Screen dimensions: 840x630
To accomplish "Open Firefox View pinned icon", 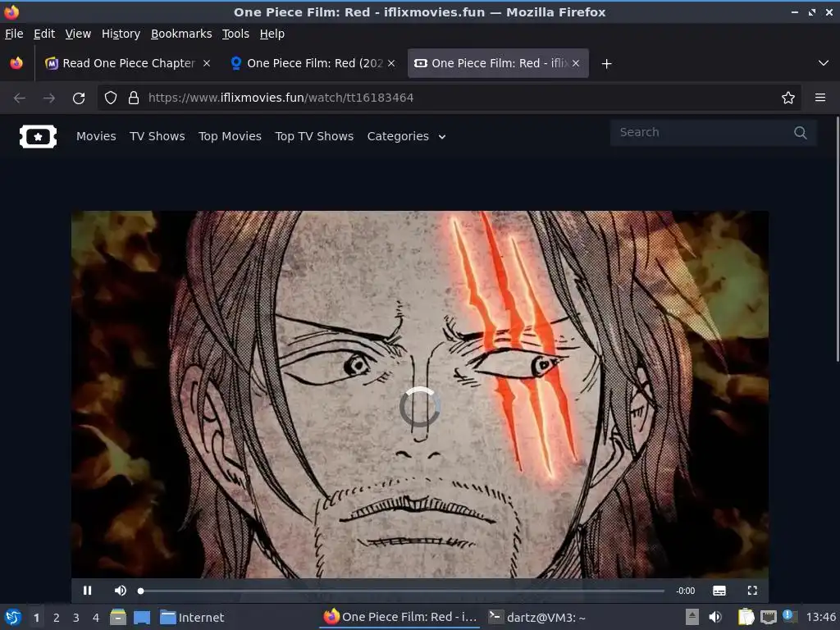I will tap(16, 63).
